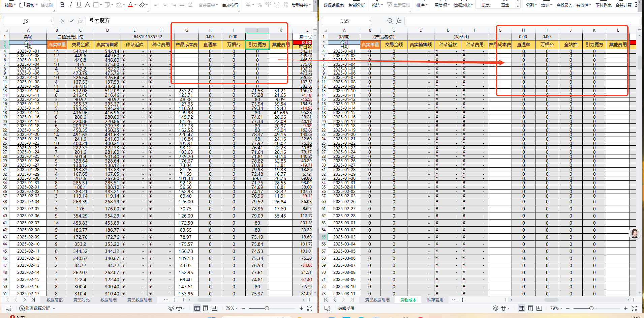Click the fullscreen icon in left status bar

(310, 308)
